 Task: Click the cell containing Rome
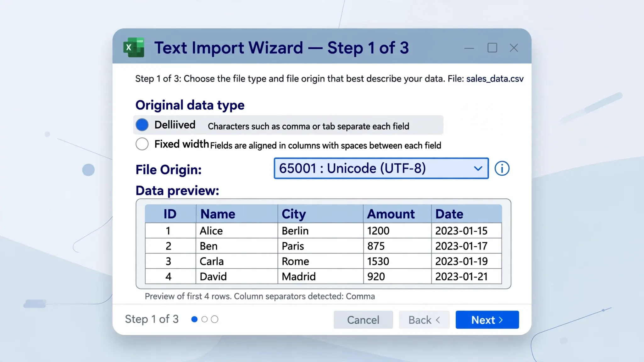[x=320, y=261]
